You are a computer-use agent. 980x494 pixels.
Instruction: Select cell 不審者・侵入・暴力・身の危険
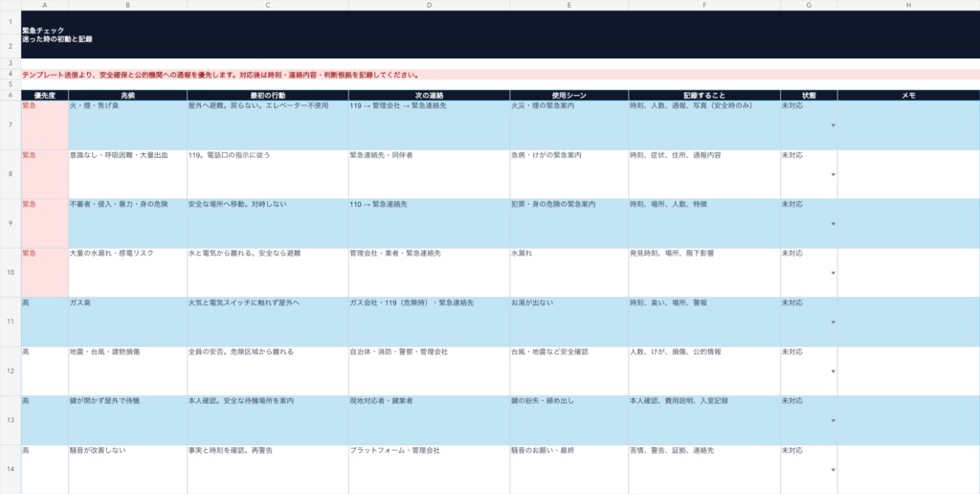127,224
